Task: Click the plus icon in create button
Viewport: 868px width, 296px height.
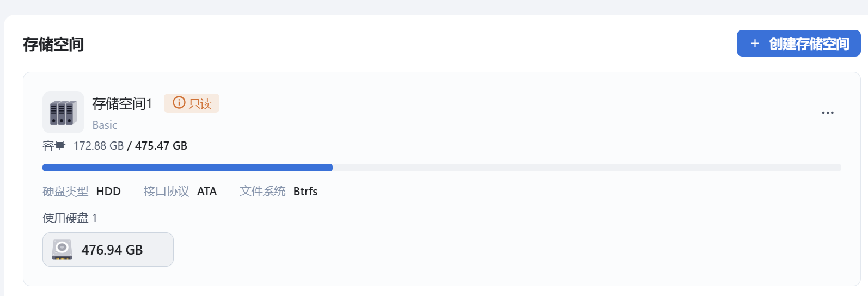Action: pyautogui.click(x=755, y=44)
